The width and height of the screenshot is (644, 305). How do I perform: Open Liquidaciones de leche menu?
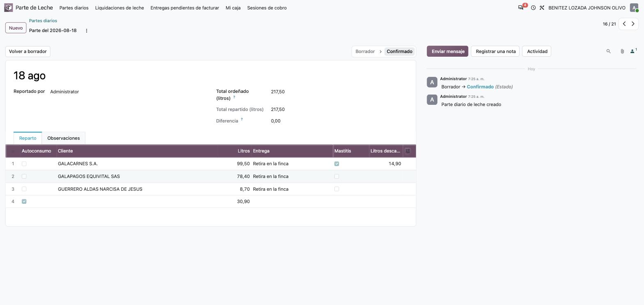click(x=120, y=8)
